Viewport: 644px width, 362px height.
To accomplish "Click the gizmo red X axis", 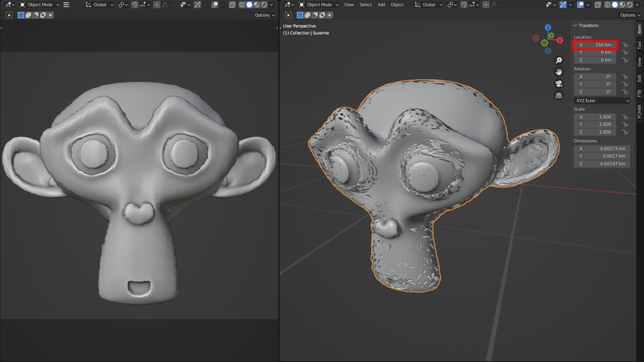I will pyautogui.click(x=560, y=40).
